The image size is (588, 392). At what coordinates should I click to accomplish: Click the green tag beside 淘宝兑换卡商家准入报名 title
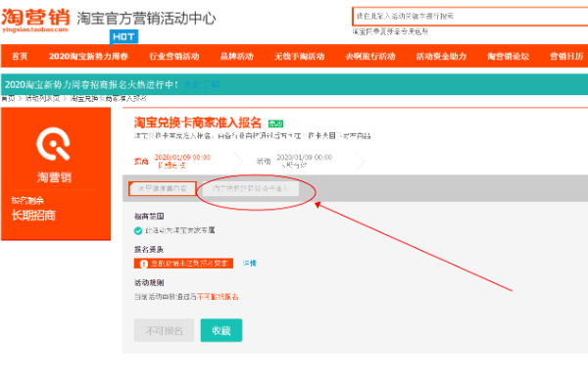[275, 123]
